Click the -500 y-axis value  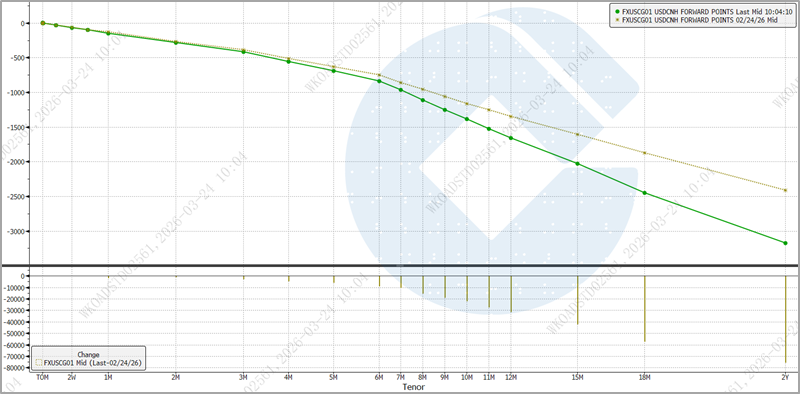coord(17,58)
